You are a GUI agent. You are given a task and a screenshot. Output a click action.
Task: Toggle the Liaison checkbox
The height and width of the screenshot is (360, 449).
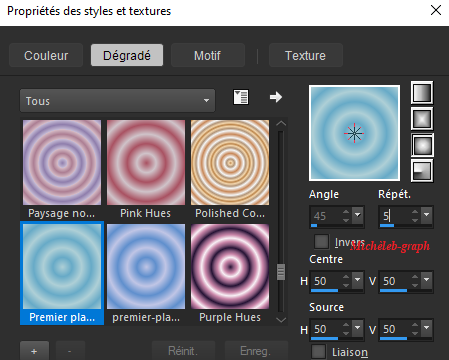coord(318,351)
